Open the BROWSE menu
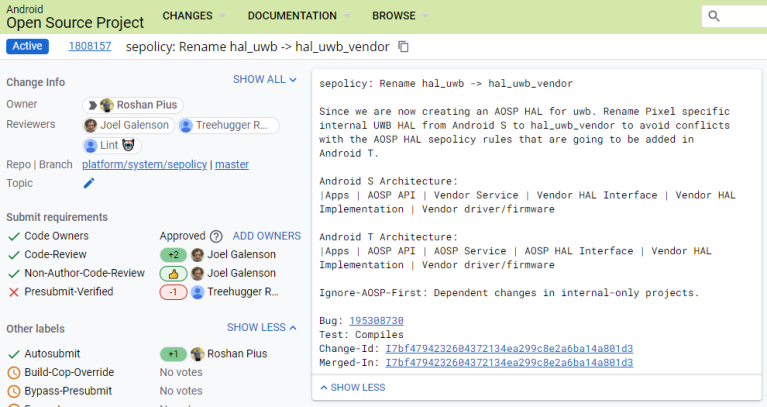Image resolution: width=767 pixels, height=407 pixels. [x=400, y=16]
